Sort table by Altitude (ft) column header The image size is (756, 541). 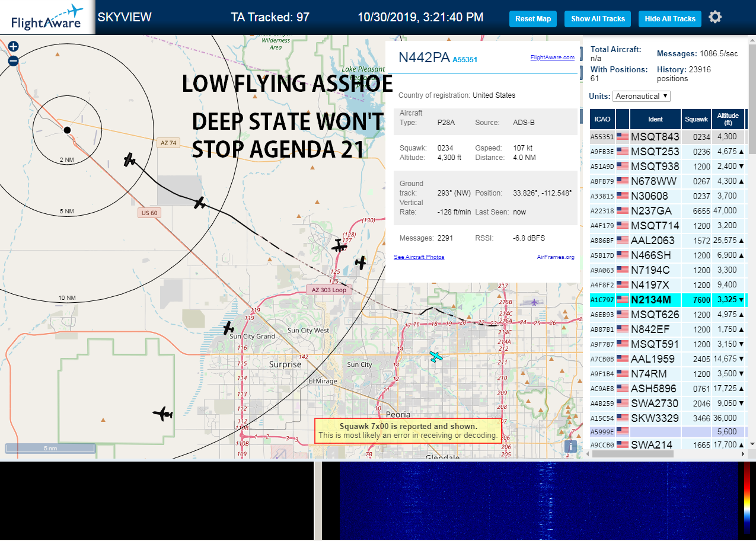pos(728,119)
